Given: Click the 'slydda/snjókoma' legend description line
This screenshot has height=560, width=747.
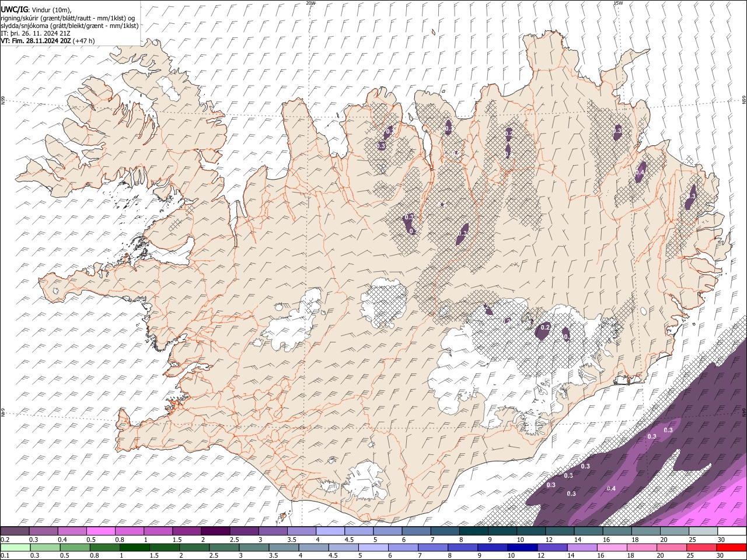Looking at the screenshot, I should coord(70,26).
